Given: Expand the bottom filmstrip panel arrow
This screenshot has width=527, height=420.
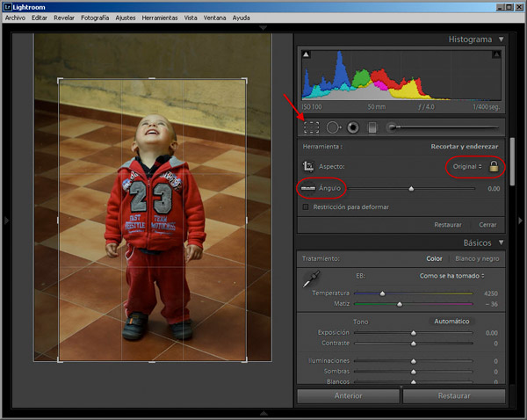Looking at the screenshot, I should pyautogui.click(x=263, y=413).
